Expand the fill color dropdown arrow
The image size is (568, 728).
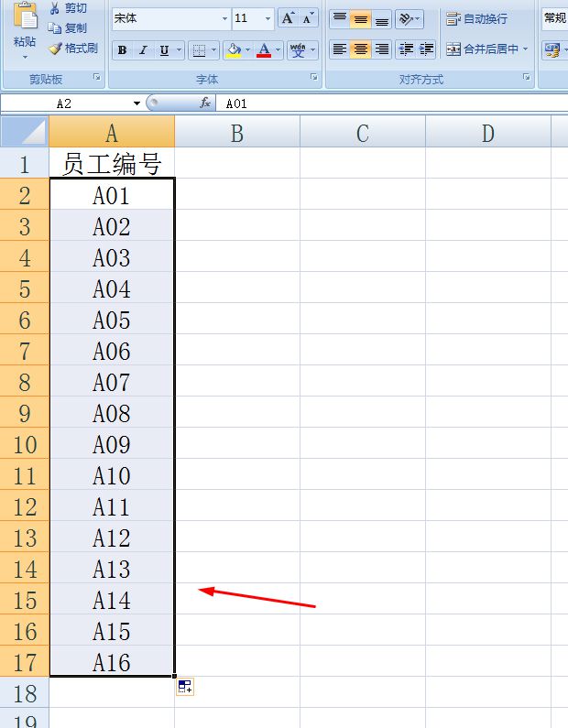(247, 49)
